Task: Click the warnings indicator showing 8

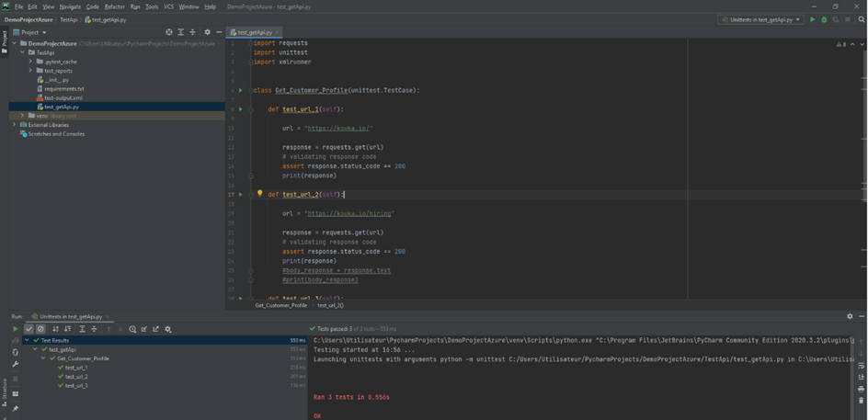Action: click(x=840, y=44)
